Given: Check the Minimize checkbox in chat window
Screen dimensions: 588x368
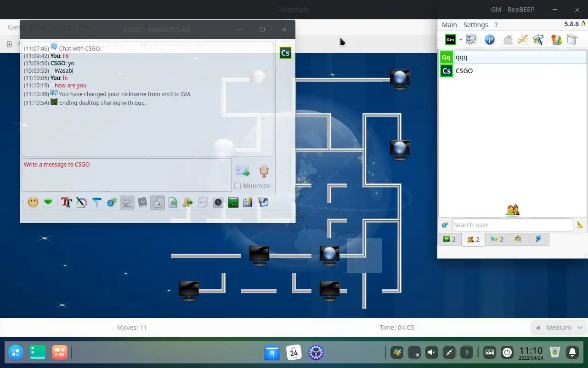Looking at the screenshot, I should point(237,186).
